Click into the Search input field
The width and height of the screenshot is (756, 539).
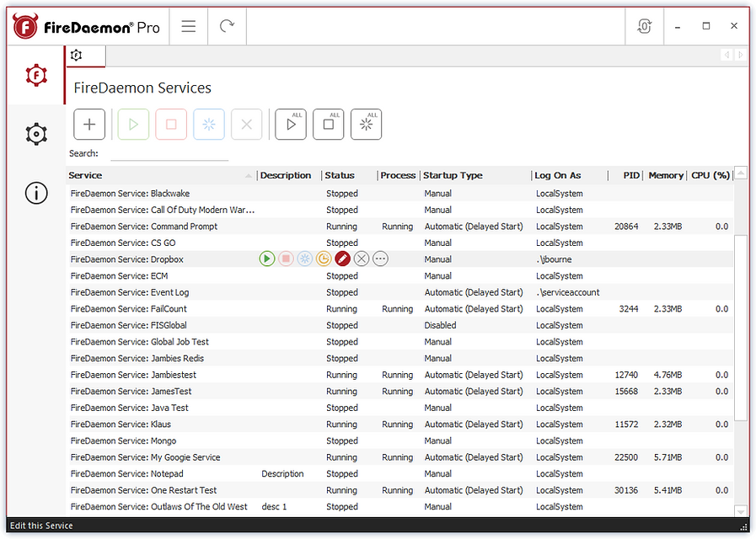click(169, 153)
